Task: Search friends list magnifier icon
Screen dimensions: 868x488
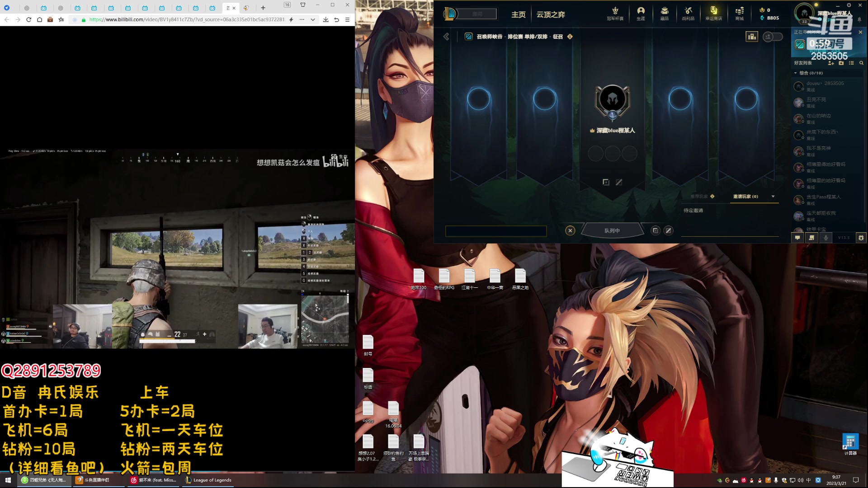Action: pos(861,63)
